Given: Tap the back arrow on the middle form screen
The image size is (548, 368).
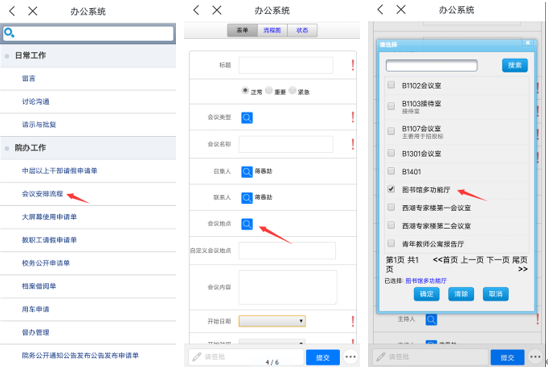Looking at the screenshot, I should (196, 10).
